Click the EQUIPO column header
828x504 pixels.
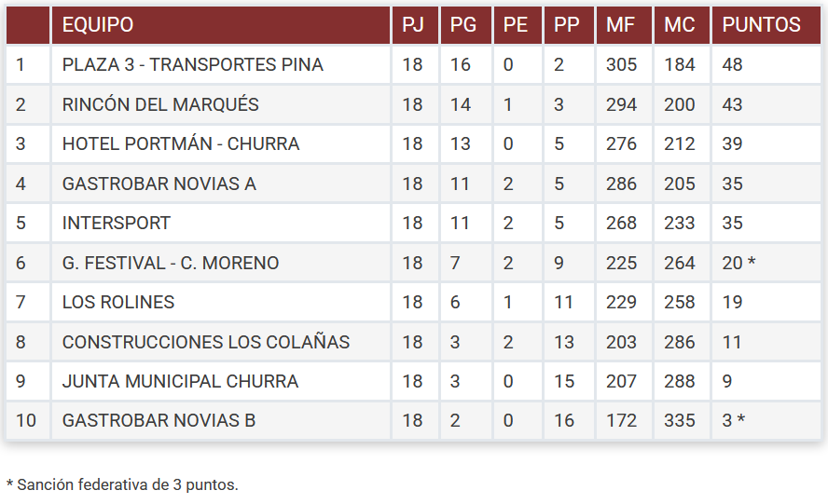tap(98, 25)
